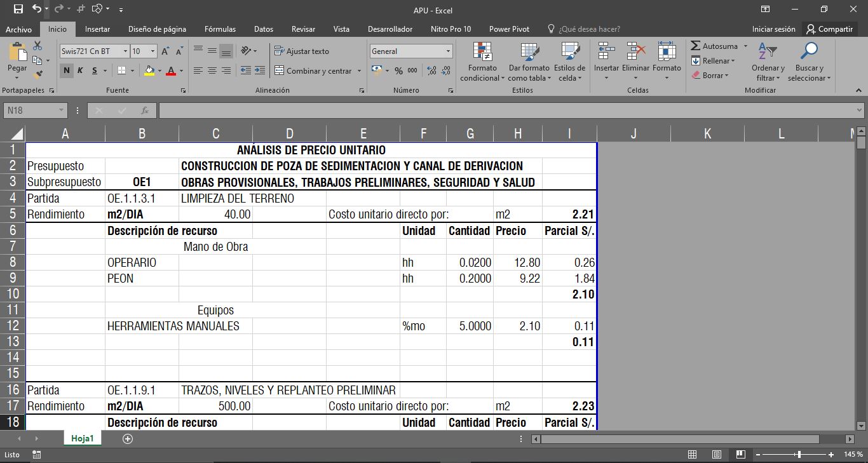
Task: Click the cell borders icon
Action: [x=122, y=70]
